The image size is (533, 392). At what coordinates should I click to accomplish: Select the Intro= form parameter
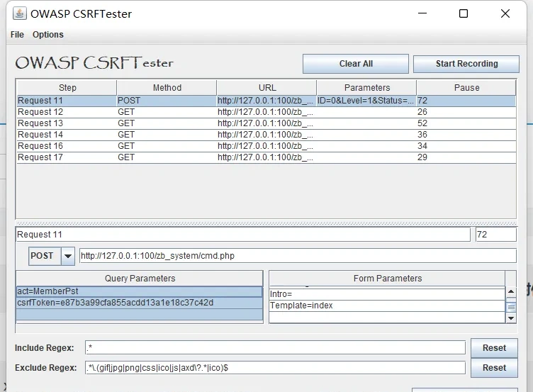[x=387, y=294]
